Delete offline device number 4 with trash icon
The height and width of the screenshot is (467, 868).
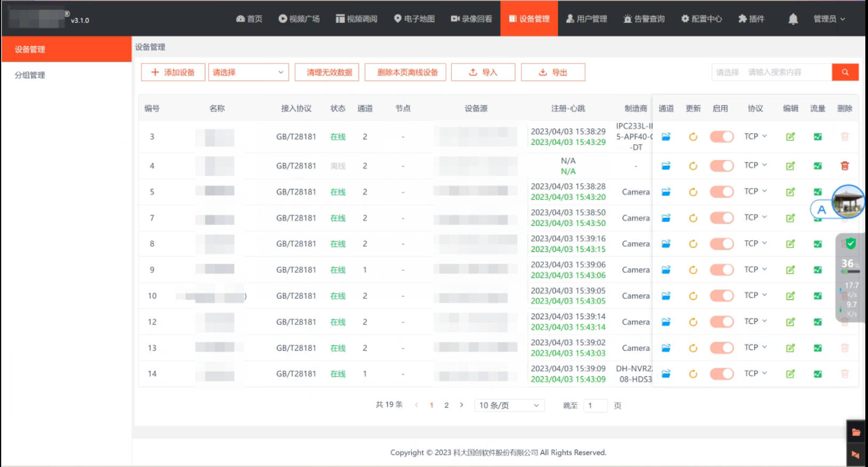[x=845, y=166]
